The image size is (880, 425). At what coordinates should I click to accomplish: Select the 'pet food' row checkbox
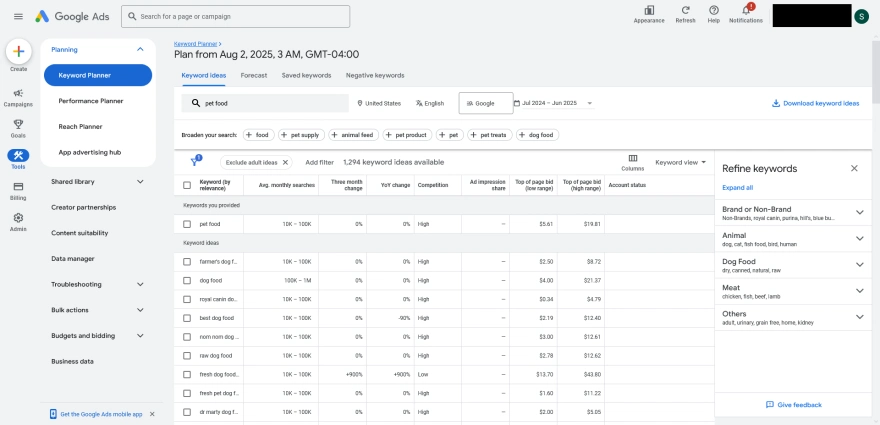tap(187, 224)
